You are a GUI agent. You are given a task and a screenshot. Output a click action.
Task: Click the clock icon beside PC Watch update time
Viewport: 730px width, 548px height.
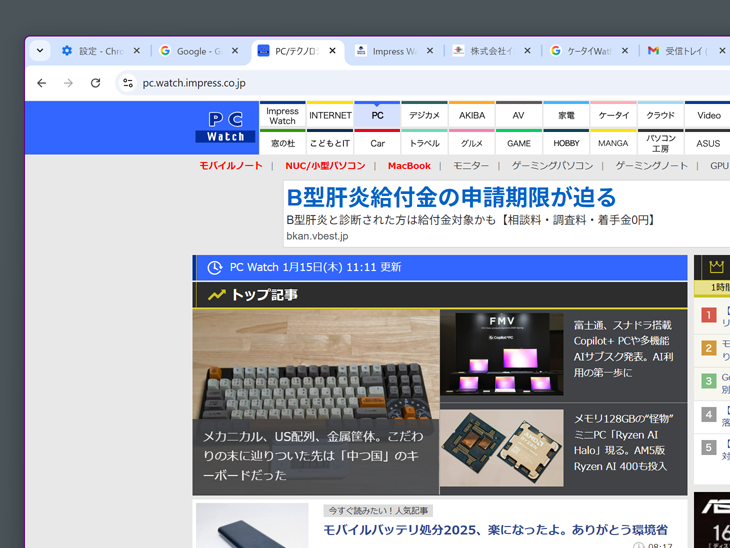pos(214,268)
